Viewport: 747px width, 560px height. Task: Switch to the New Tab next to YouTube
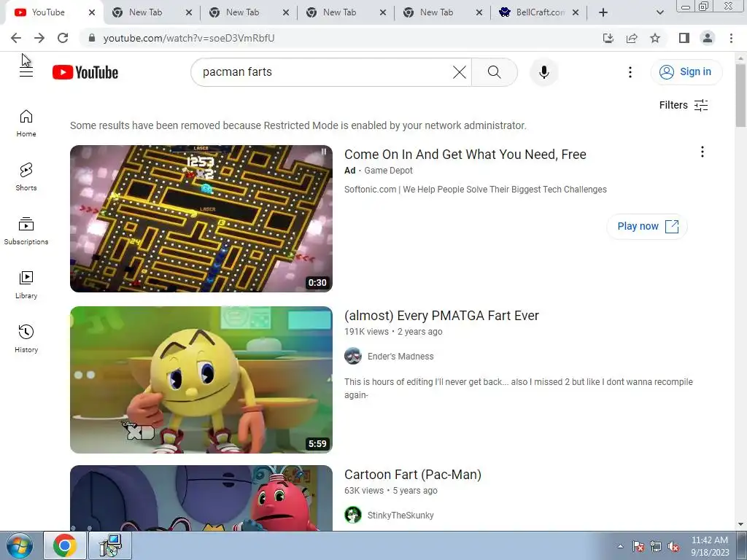tap(152, 12)
